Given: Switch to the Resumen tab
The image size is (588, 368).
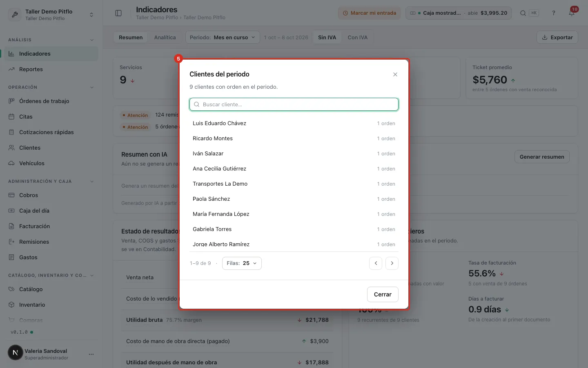Looking at the screenshot, I should (x=131, y=37).
